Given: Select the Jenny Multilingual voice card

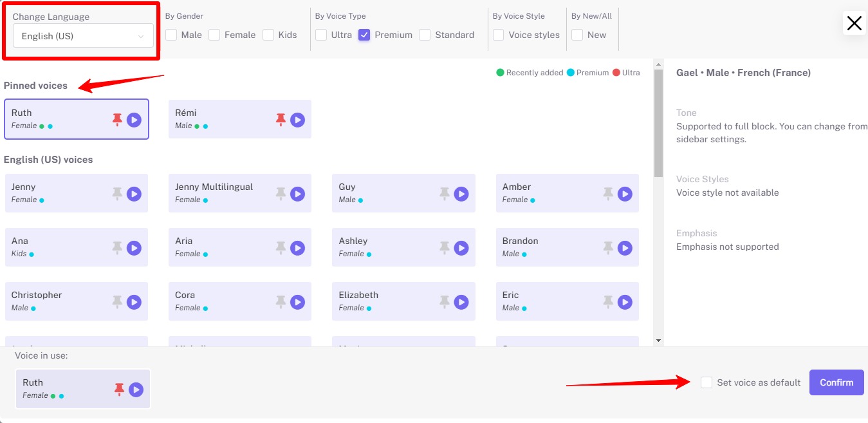Looking at the screenshot, I should 240,193.
